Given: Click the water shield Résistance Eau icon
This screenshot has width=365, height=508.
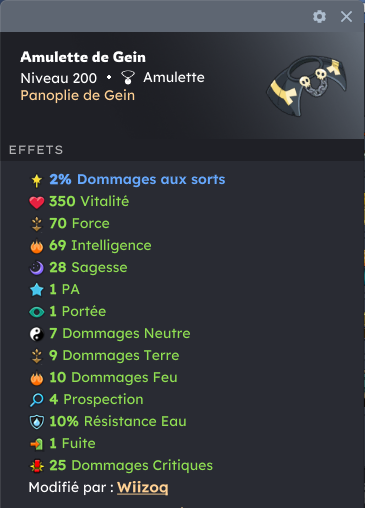Looking at the screenshot, I should [x=37, y=422].
